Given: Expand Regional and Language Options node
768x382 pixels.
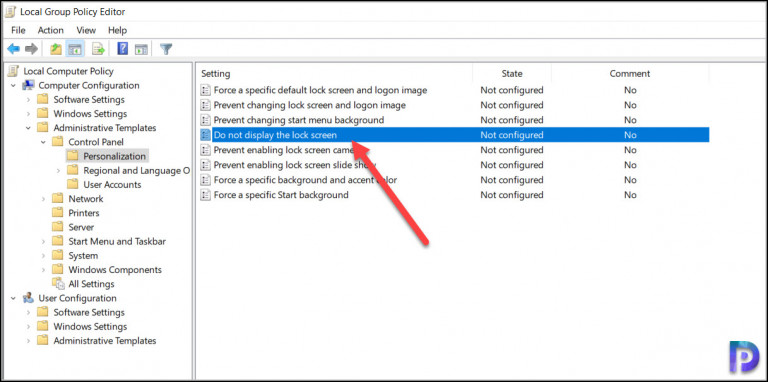Looking at the screenshot, I should [58, 171].
